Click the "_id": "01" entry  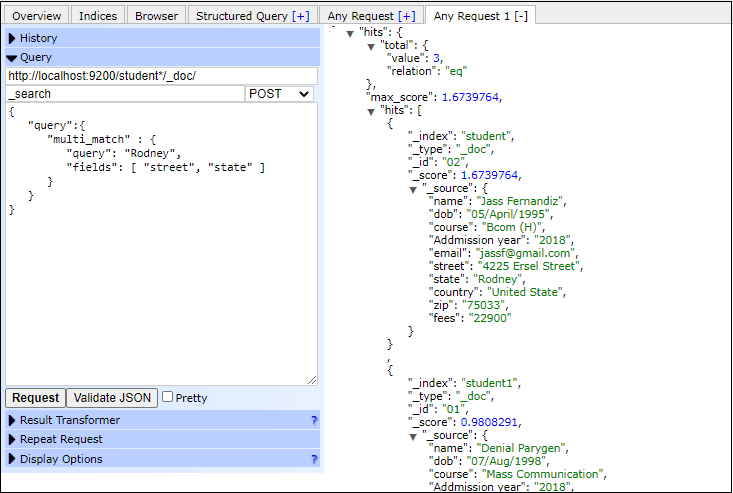437,409
